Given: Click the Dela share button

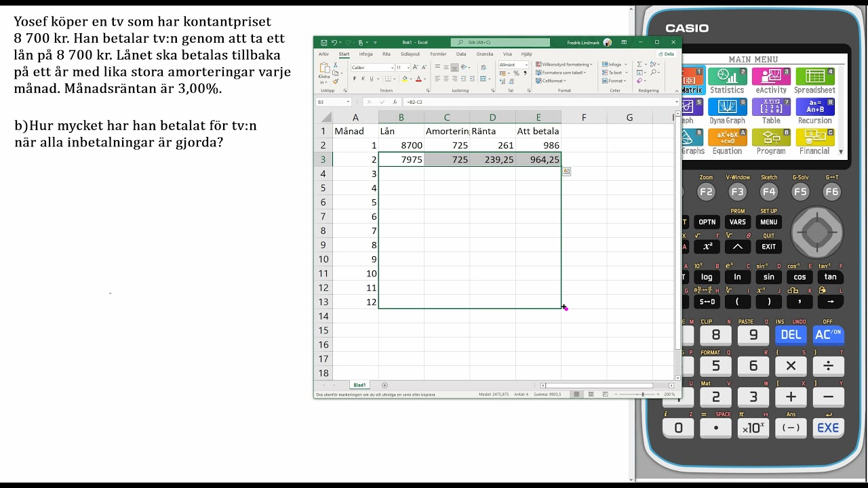Looking at the screenshot, I should point(667,54).
